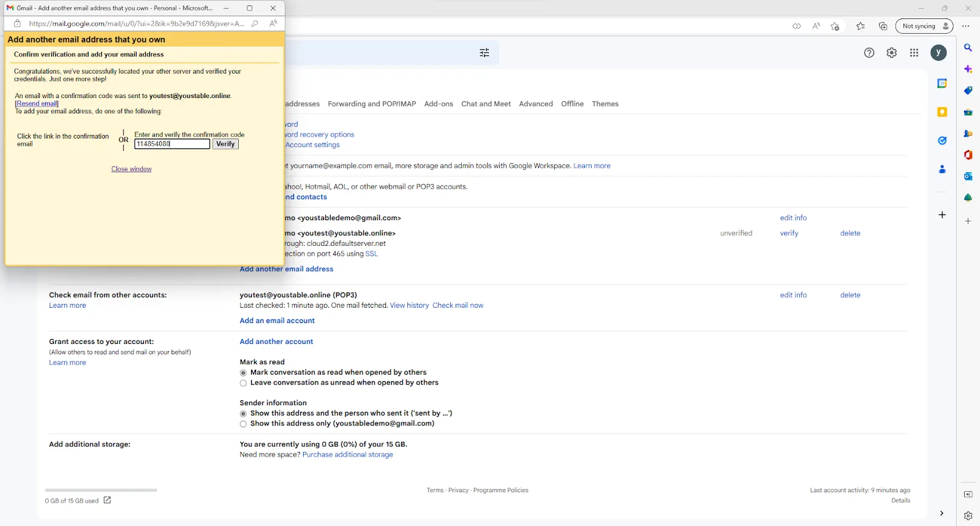Hide Gmail side panel with chevron
980x526 pixels.
[x=941, y=513]
